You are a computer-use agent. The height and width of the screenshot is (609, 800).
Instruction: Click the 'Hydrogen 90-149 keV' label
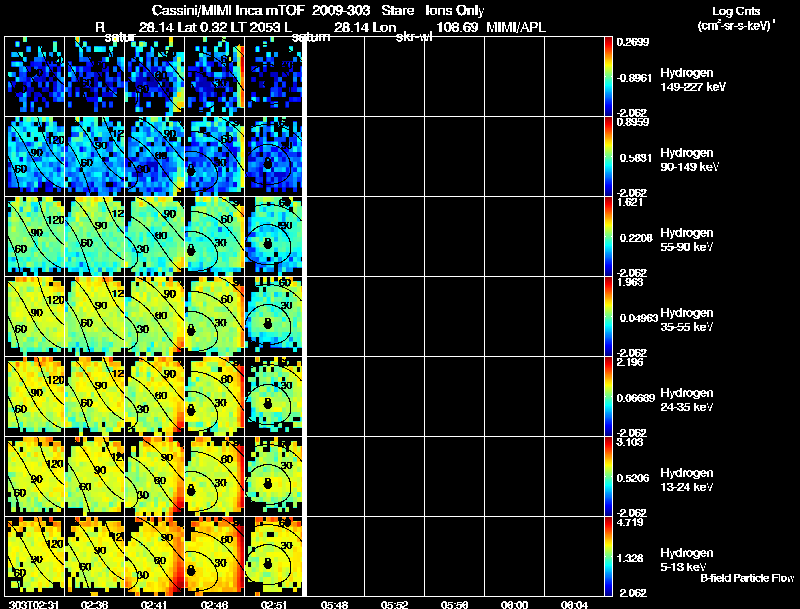pos(689,160)
